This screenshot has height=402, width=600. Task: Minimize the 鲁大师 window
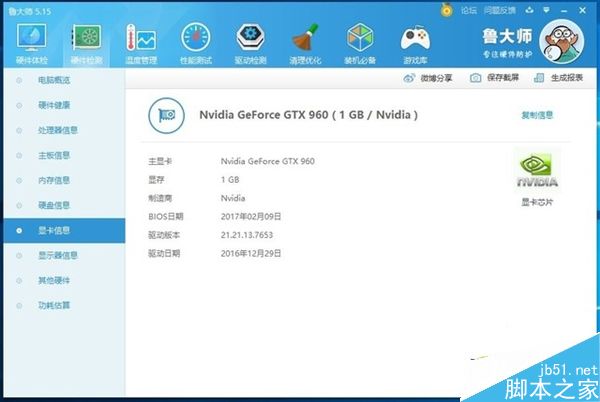564,11
